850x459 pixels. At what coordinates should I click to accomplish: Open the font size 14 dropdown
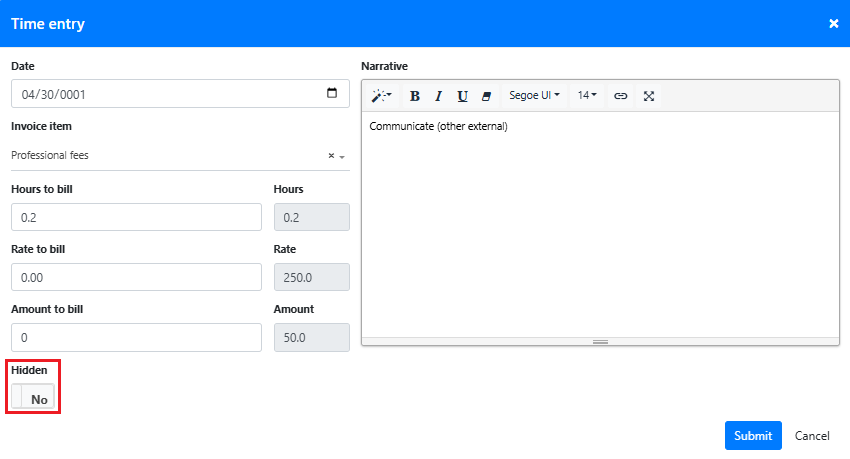[x=587, y=96]
